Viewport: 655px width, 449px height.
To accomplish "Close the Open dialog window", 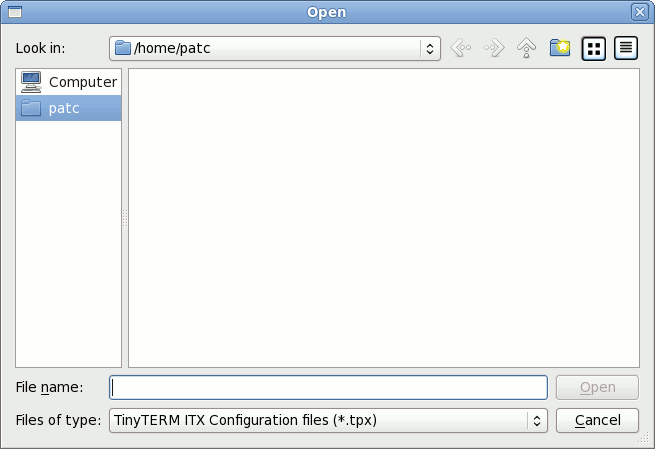I will (x=640, y=12).
